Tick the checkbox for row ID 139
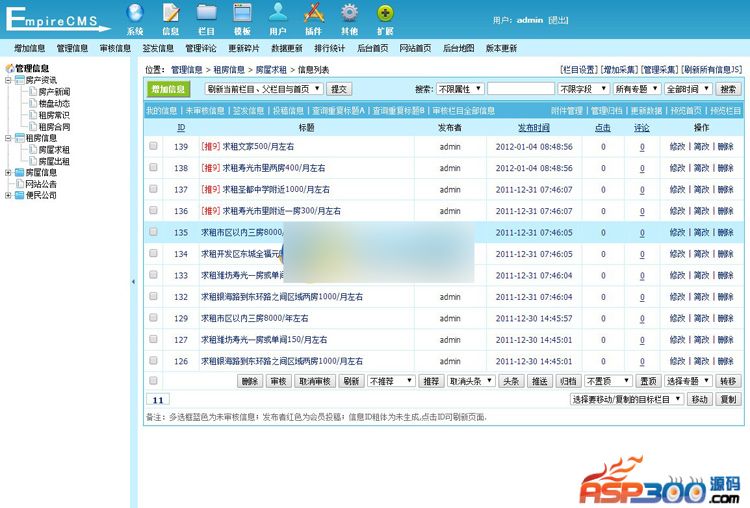This screenshot has height=508, width=750. coord(154,146)
